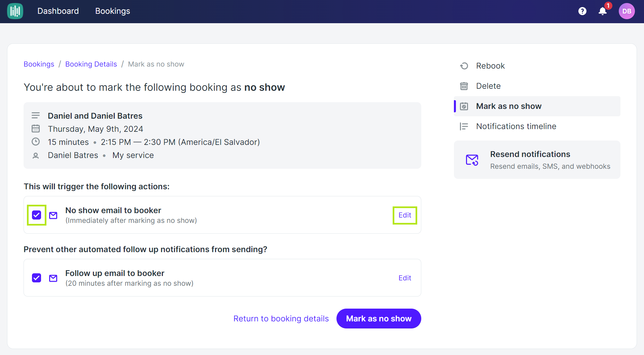Image resolution: width=644 pixels, height=355 pixels.
Task: Click the envelope icon beside No show email
Action: coord(53,215)
